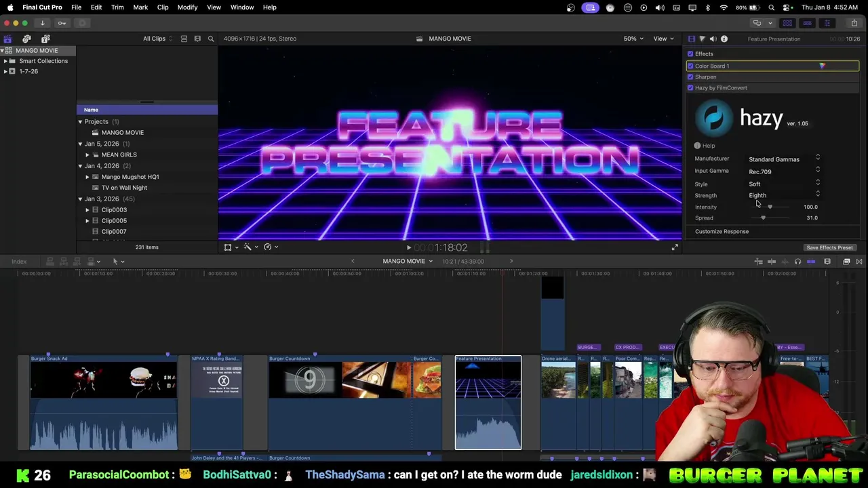Open the File menu
Viewport: 868px width, 488px height.
[x=76, y=7]
